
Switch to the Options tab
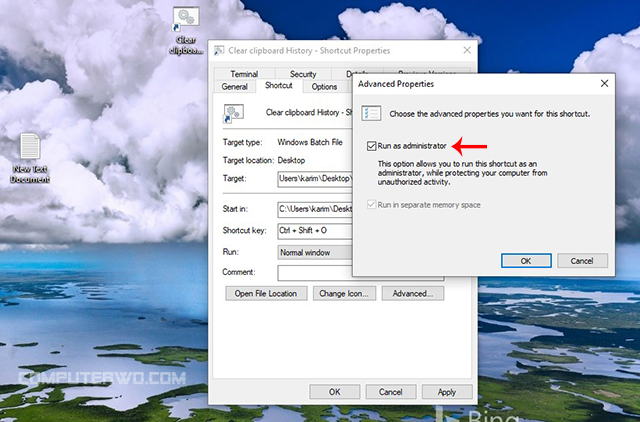(x=324, y=87)
